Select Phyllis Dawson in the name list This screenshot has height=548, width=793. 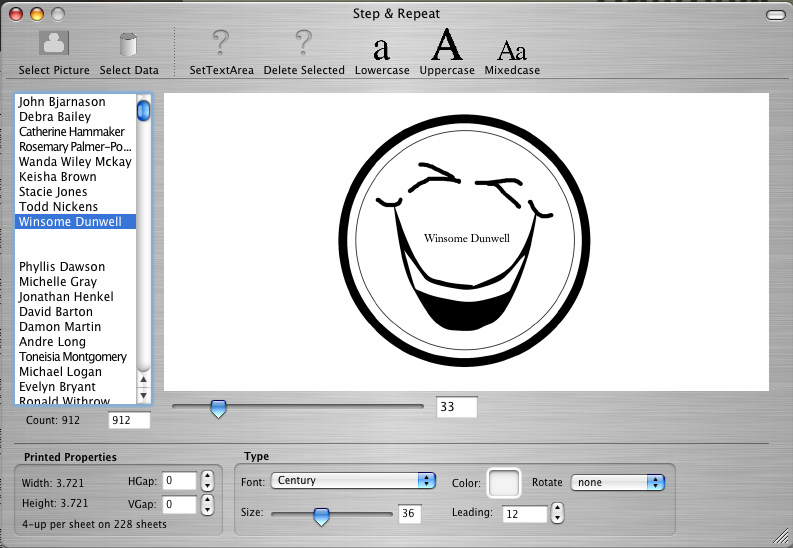pos(62,267)
